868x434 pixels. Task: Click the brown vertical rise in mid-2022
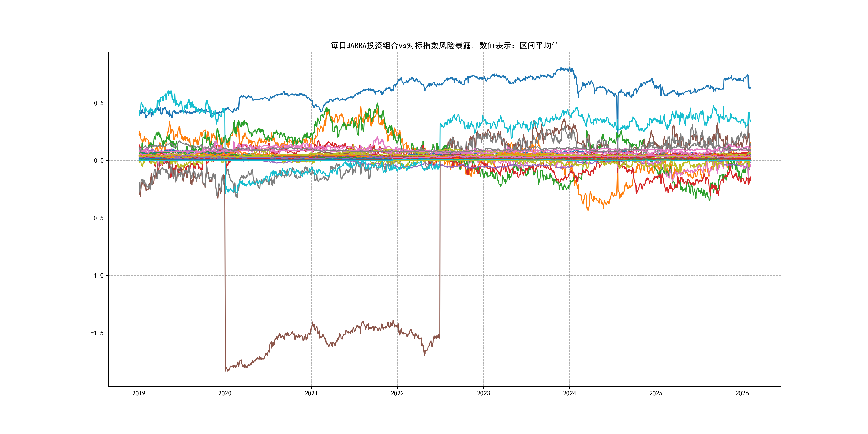(440, 253)
